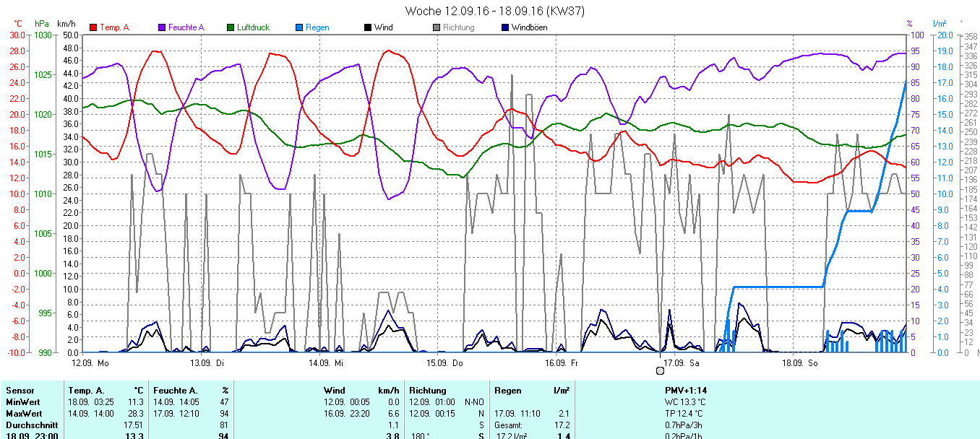Click the Regen column header in the table
This screenshot has width=980, height=439.
[x=507, y=391]
